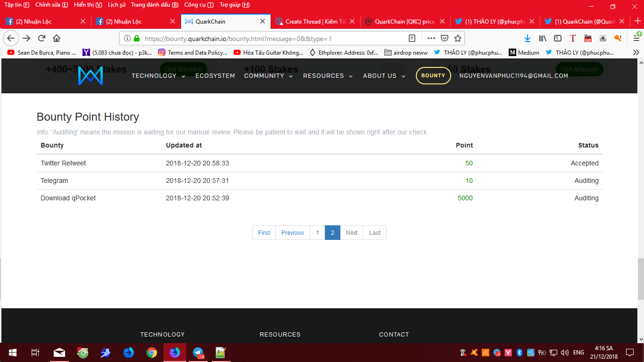Screen dimensions: 644x362
Task: Open a new browser tab
Action: [637, 21]
